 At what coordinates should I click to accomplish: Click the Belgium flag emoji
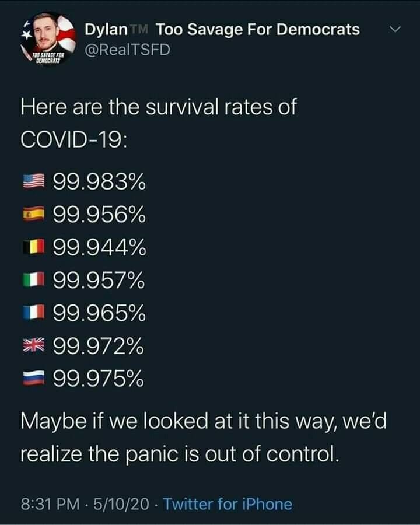coord(33,247)
